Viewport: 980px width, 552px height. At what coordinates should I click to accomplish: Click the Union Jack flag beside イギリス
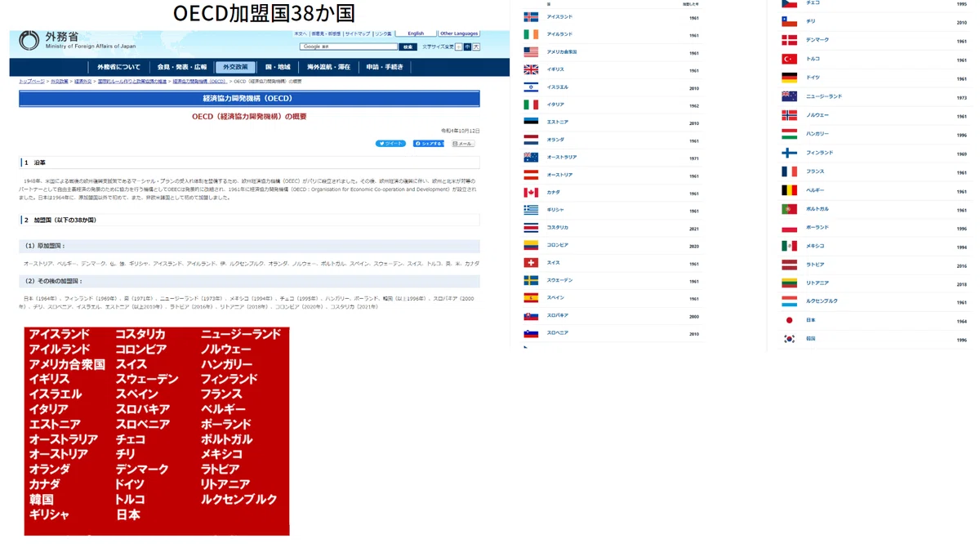tap(531, 69)
